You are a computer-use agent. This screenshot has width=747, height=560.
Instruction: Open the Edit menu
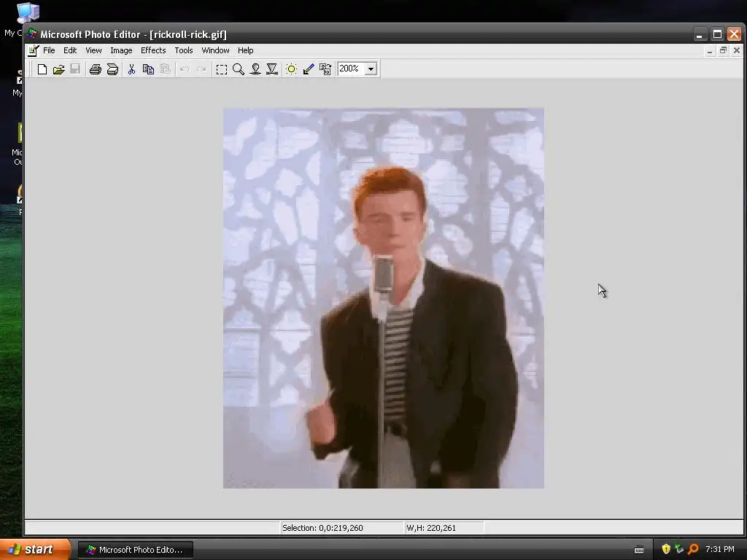(70, 50)
